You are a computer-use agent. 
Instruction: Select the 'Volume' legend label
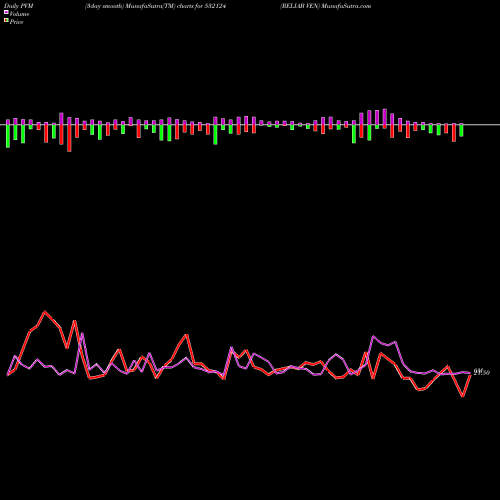click(19, 14)
